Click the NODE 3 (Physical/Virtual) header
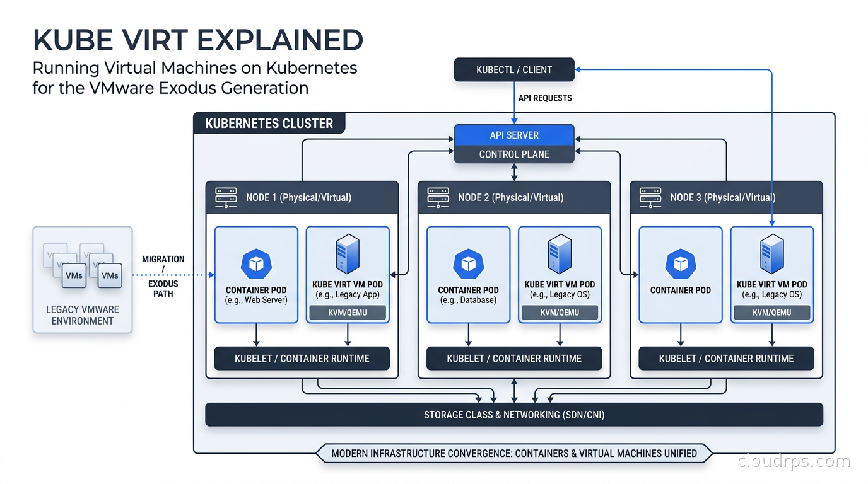868x484 pixels. [x=726, y=197]
